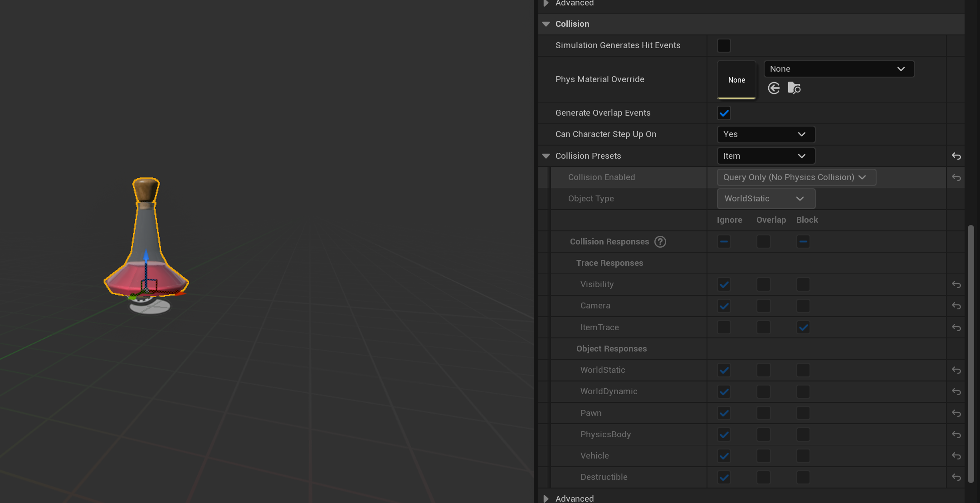Click Phys Material None thumbnail
The image size is (980, 503).
point(736,80)
